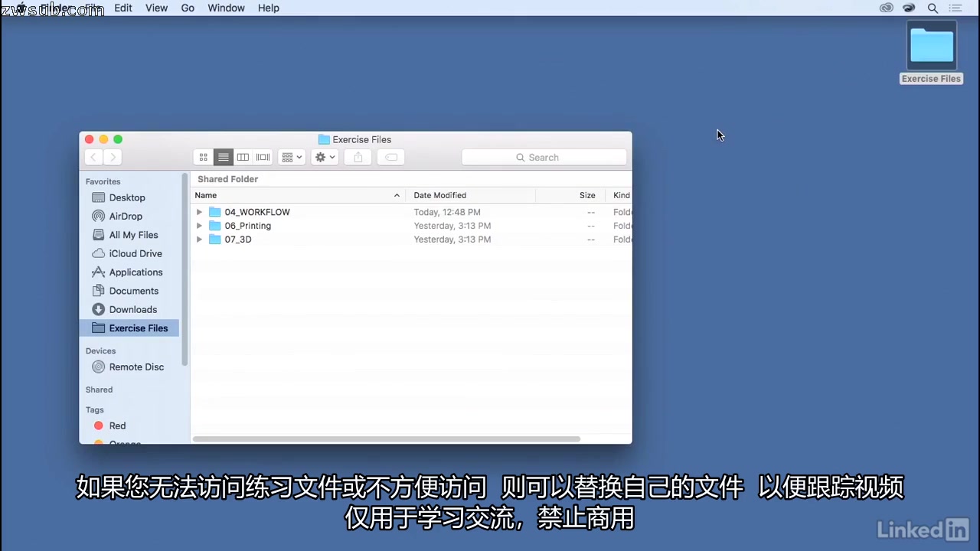Switch to column view
This screenshot has height=551, width=980.
coord(243,157)
